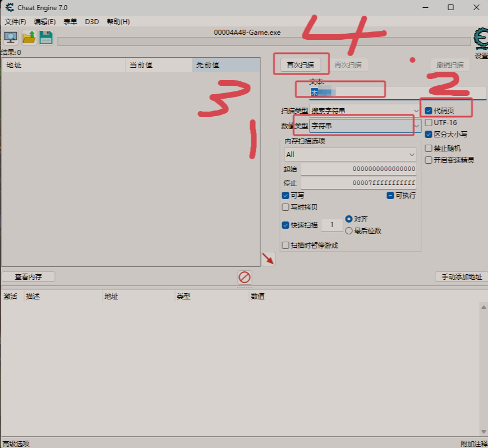Click the 地址 column header in address list
Screen dimensions: 488x448
139,297
